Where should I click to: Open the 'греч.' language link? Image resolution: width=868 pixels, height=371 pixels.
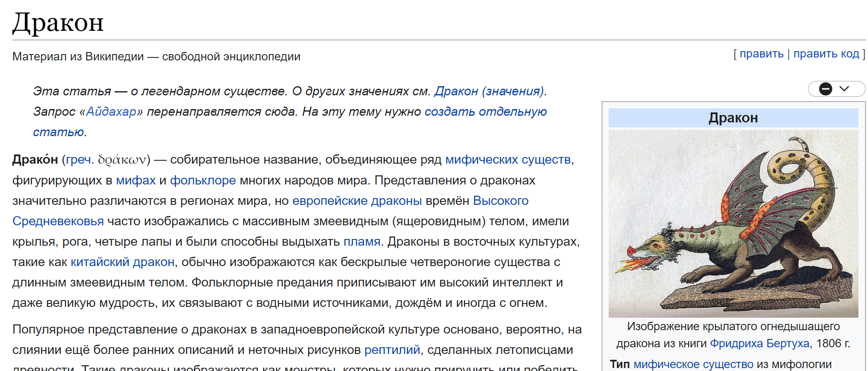tap(80, 159)
